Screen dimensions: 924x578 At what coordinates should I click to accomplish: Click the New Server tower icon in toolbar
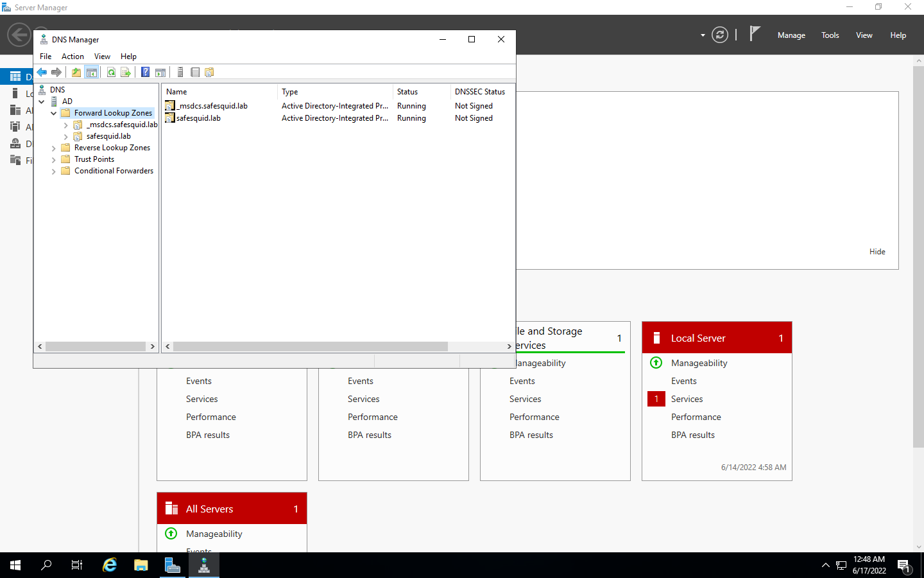point(180,72)
